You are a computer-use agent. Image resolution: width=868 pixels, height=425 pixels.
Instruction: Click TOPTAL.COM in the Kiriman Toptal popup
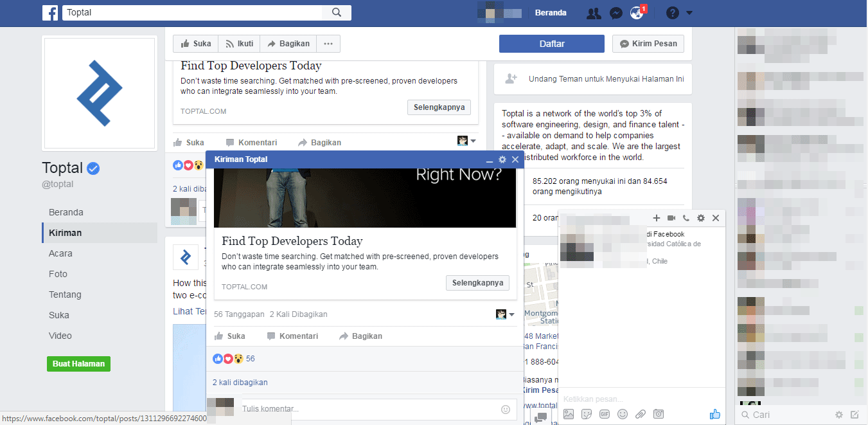click(x=244, y=287)
